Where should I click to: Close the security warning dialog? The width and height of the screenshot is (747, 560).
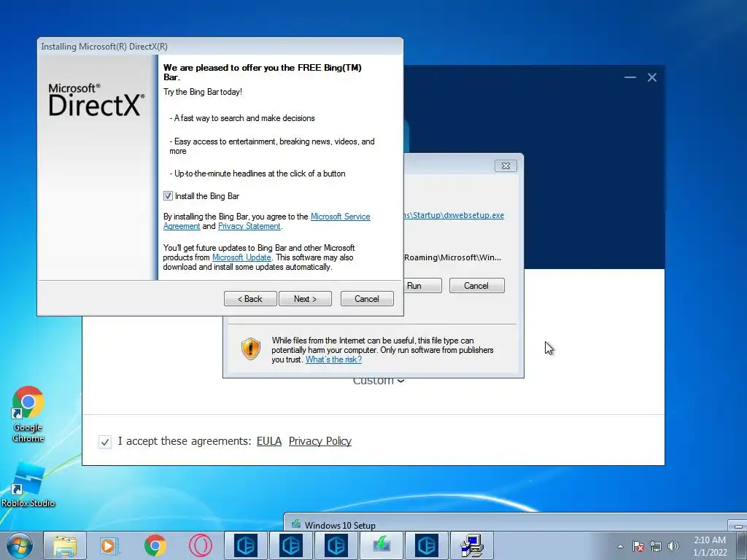[x=506, y=166]
